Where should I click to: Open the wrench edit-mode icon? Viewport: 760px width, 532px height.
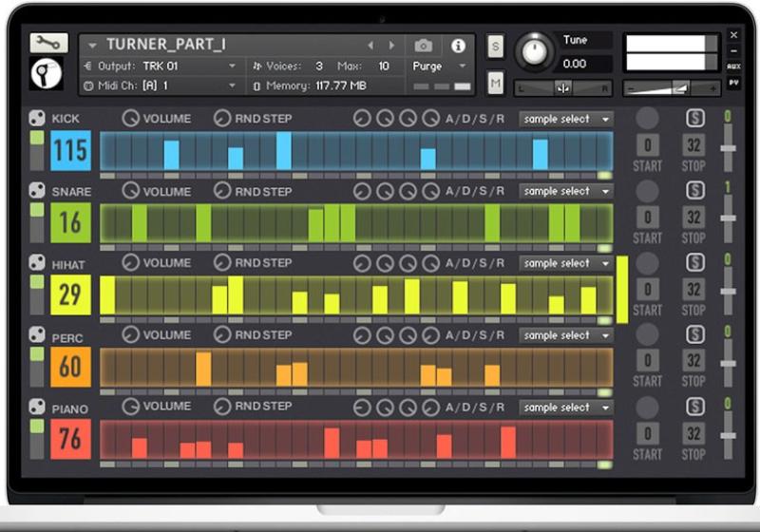pos(48,43)
